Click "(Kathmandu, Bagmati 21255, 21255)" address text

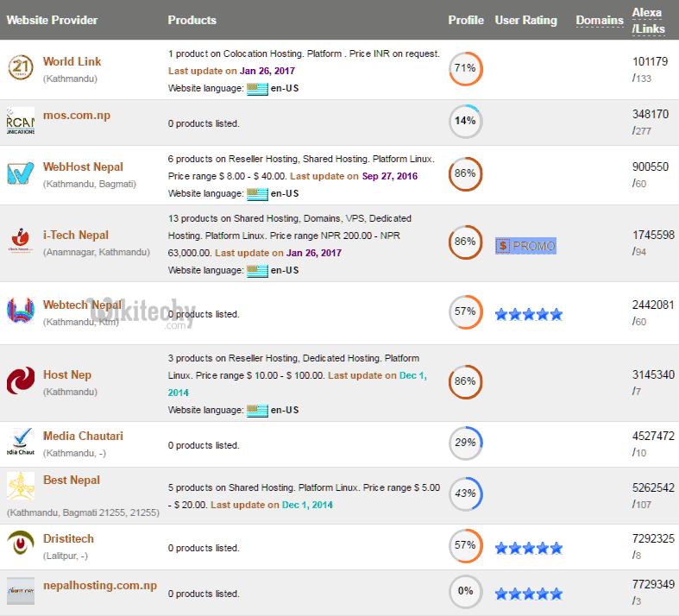coord(83,513)
